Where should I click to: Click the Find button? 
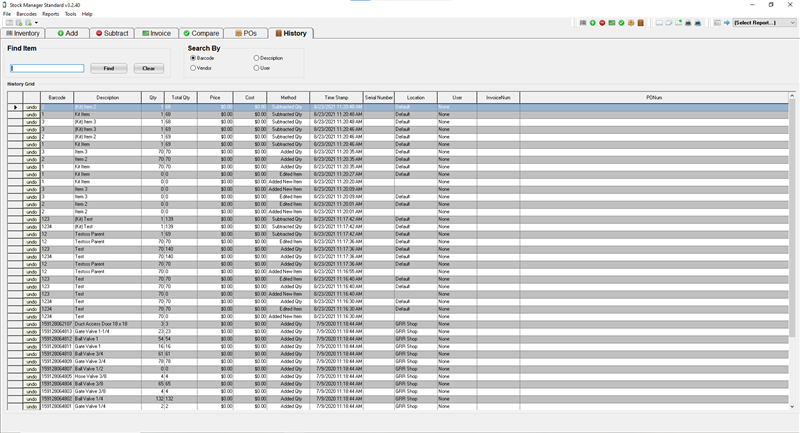pos(109,68)
